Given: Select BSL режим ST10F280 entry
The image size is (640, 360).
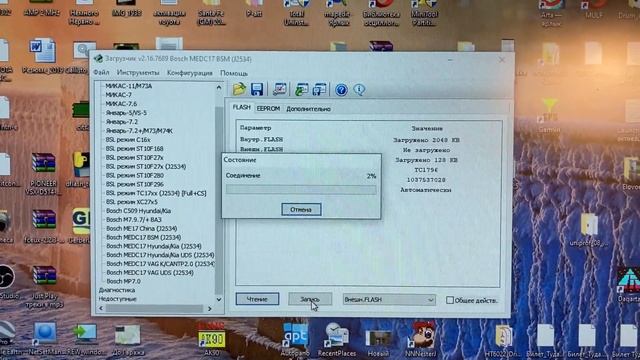Looking at the screenshot, I should [x=134, y=176].
